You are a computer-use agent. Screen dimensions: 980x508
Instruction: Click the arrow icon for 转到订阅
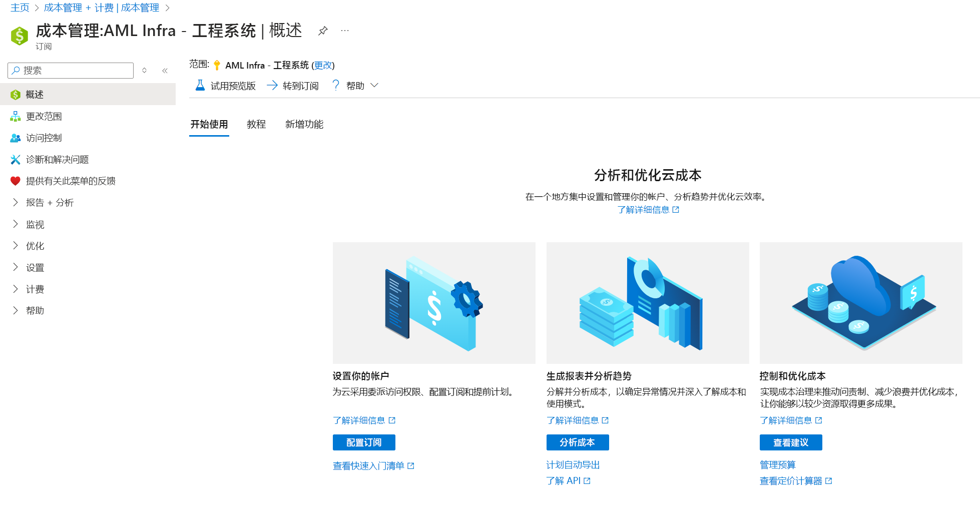coord(272,86)
